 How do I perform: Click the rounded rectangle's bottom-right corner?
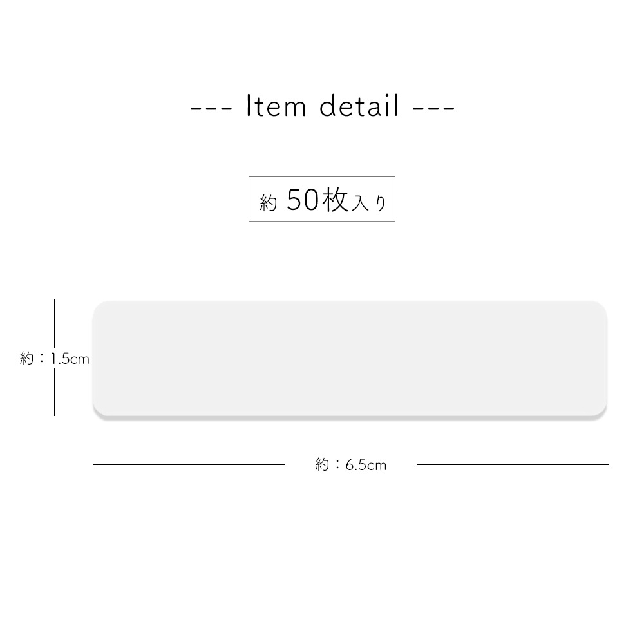[601, 412]
